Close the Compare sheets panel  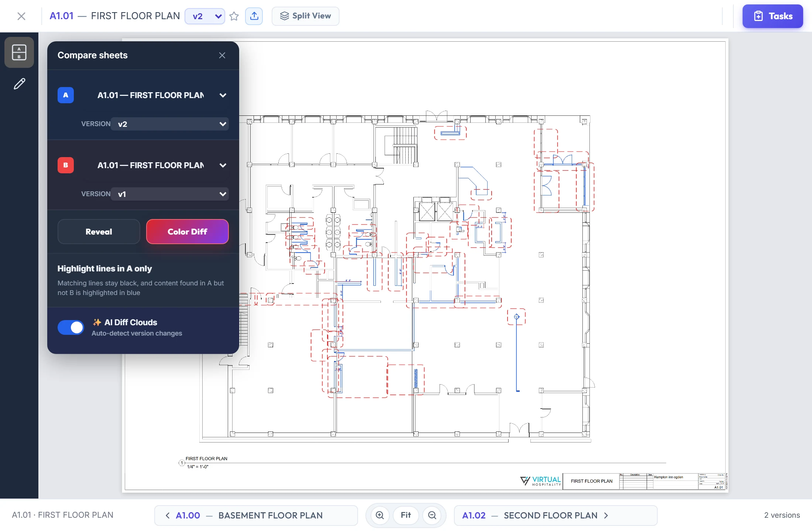click(222, 55)
